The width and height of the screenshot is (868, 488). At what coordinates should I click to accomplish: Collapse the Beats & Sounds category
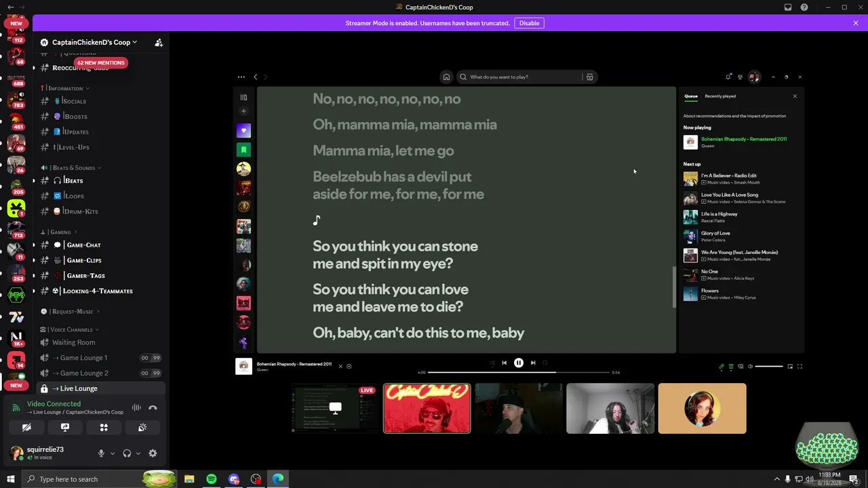[x=71, y=167]
